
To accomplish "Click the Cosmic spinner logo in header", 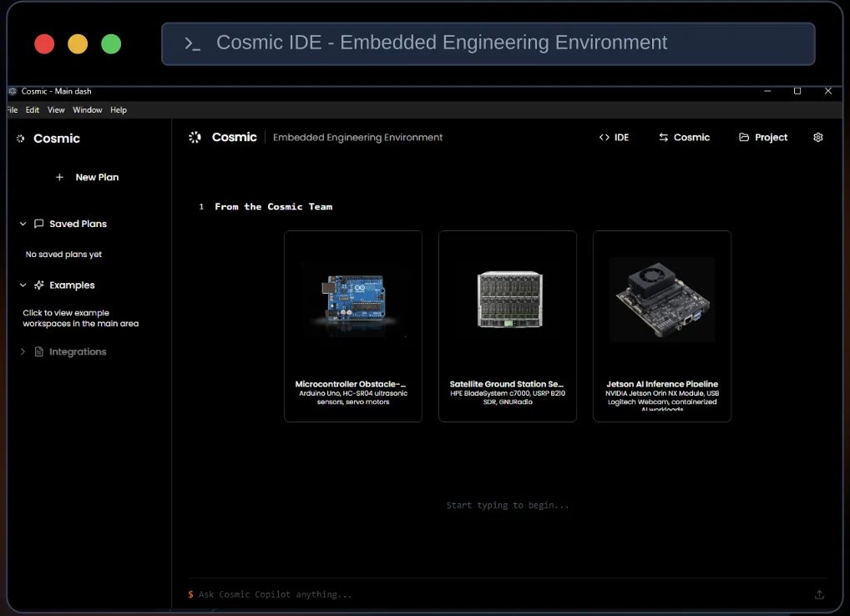I will coord(195,138).
